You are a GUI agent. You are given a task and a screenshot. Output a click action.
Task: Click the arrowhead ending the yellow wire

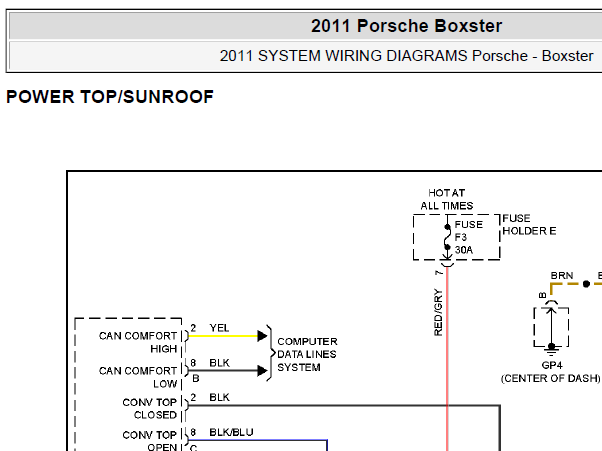[262, 336]
